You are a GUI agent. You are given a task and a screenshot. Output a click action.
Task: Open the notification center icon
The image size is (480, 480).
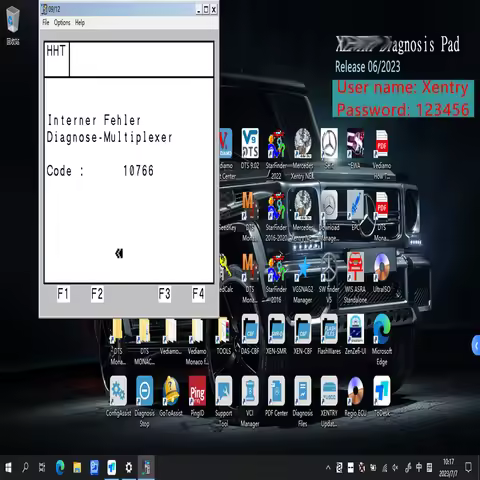[x=468, y=468]
